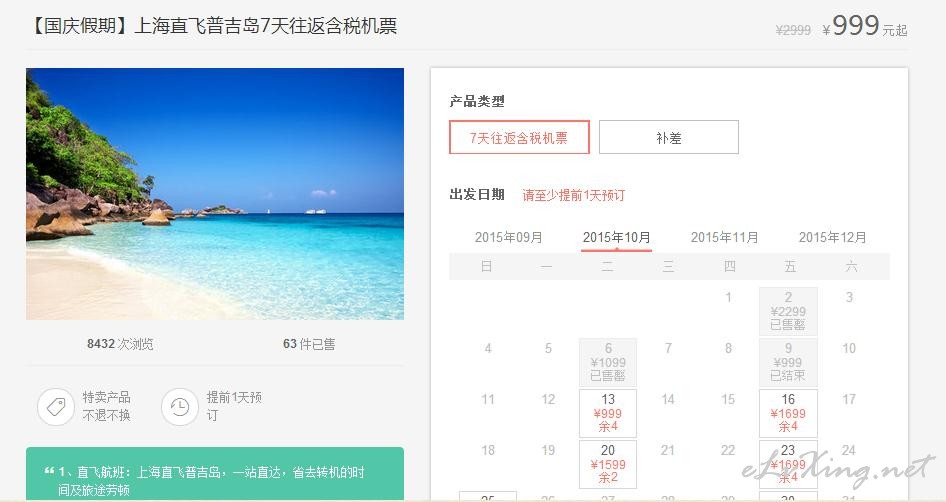Screen dimensions: 946x502
Task: Open the 2015年10月 month tab
Action: pyautogui.click(x=616, y=238)
